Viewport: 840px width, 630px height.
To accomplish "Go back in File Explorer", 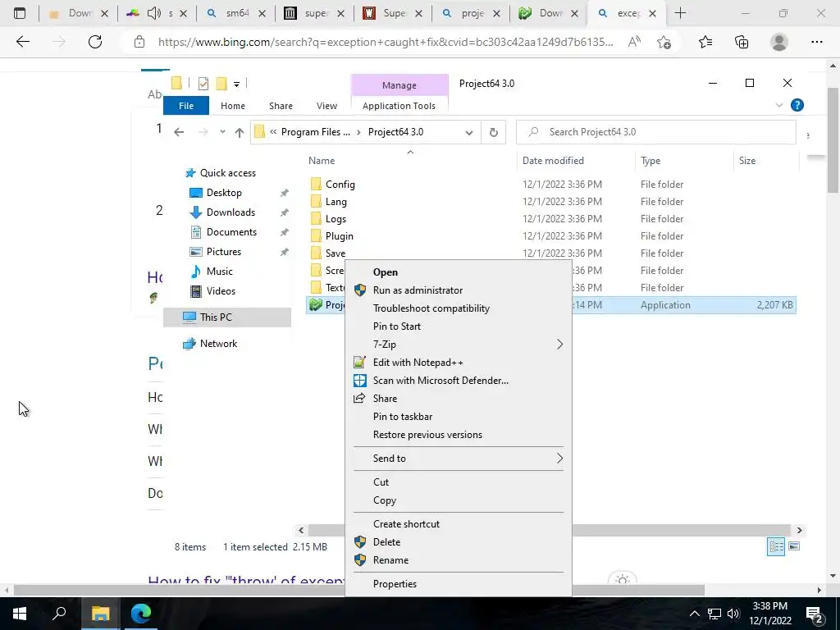I will pos(179,132).
